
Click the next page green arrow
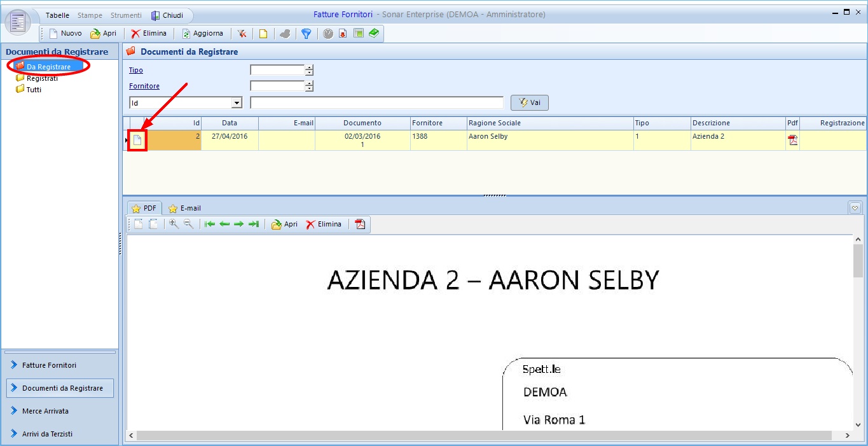coord(239,224)
